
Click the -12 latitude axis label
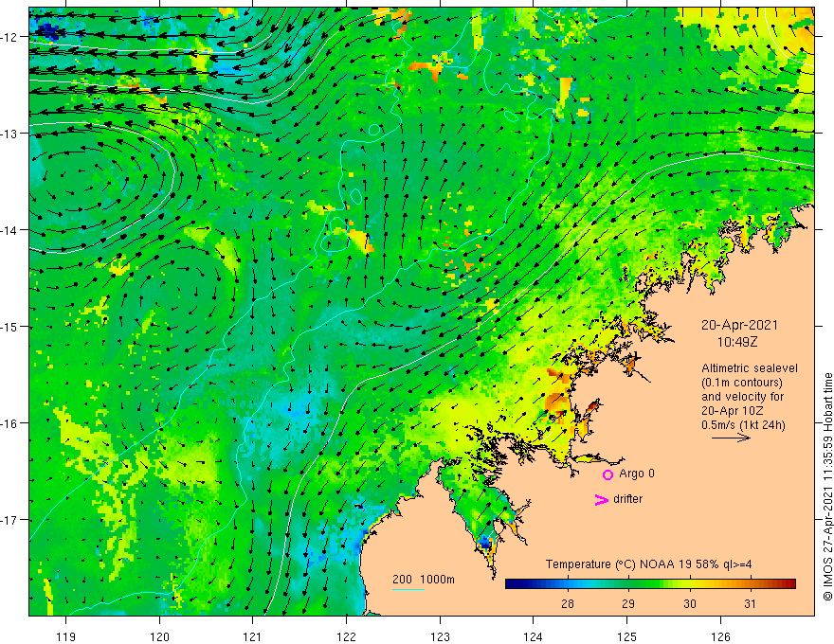click(9, 37)
